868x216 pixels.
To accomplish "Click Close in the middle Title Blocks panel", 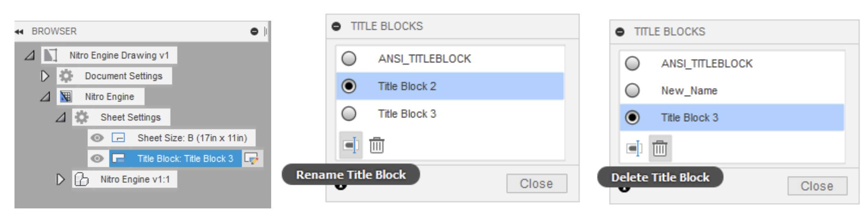I will (536, 184).
